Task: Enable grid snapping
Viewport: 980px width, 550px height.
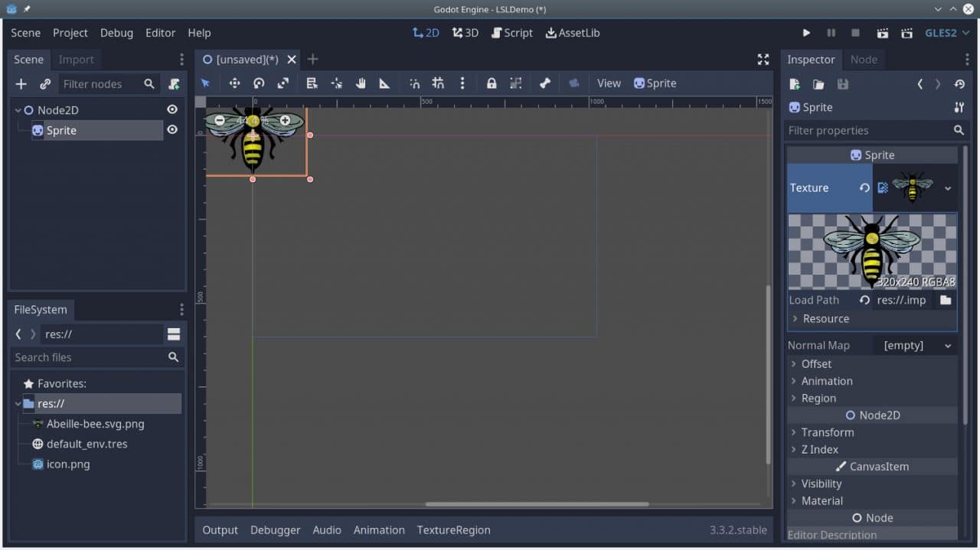Action: [438, 83]
